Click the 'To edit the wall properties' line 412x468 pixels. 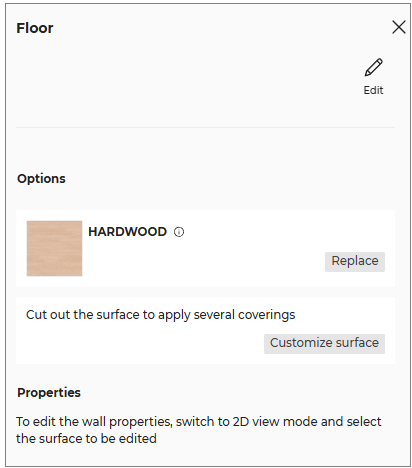(199, 422)
